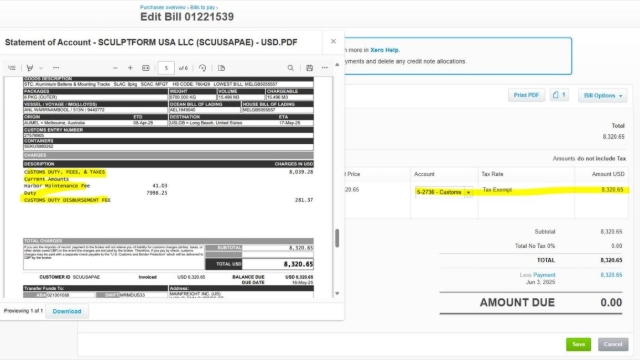640x360 pixels.
Task: Open more PDF annotation tools ellipsis
Action: pyautogui.click(x=56, y=68)
